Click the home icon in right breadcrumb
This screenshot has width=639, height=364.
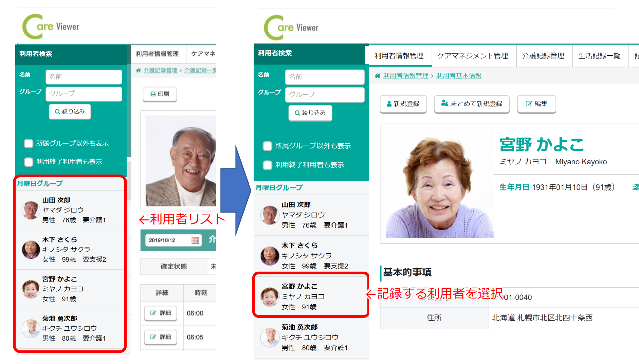tap(377, 76)
